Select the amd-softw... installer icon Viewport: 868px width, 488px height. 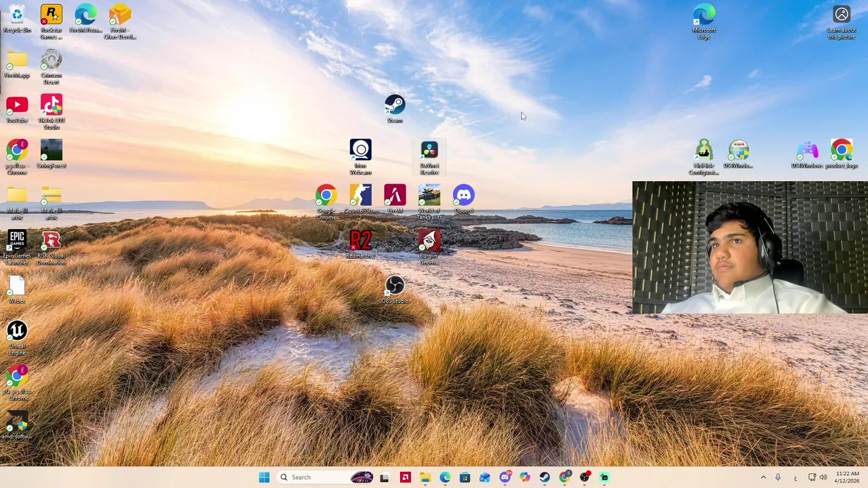[x=17, y=426]
